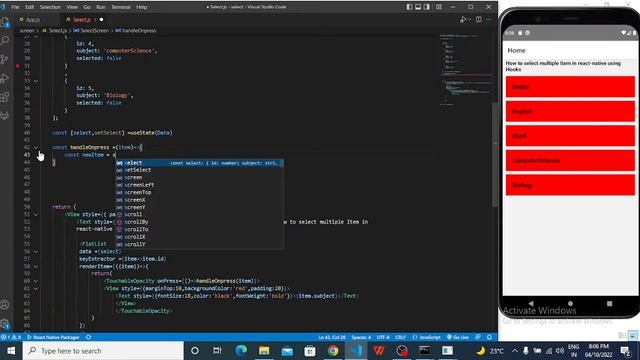Open the View menu
The width and height of the screenshot is (640, 360).
click(x=72, y=7)
